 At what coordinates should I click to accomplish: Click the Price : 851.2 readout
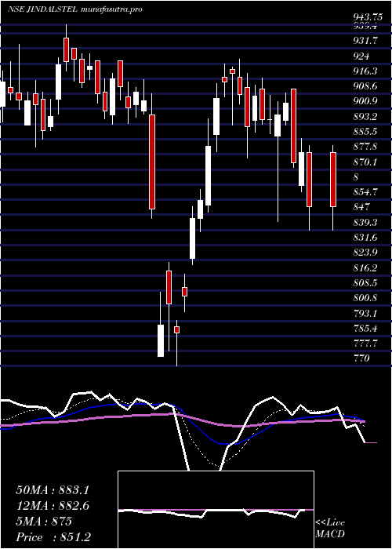coord(54,537)
